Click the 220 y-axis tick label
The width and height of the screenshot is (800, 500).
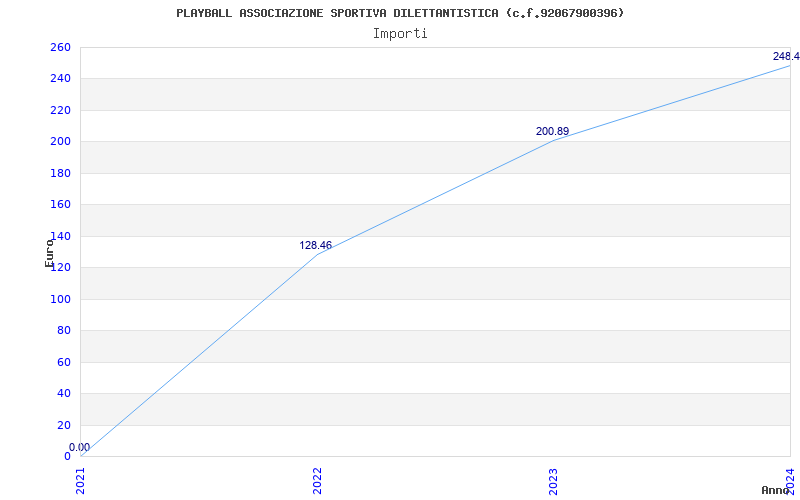(x=60, y=110)
